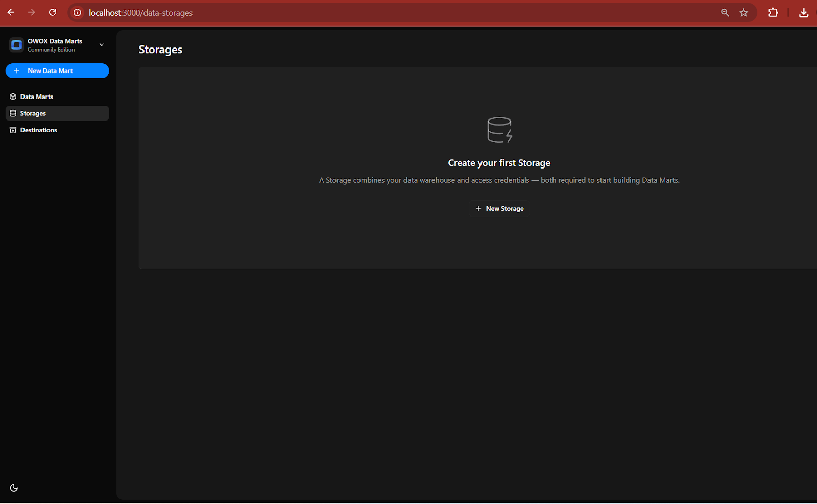
Task: Click the site info icon in address bar
Action: 77,12
